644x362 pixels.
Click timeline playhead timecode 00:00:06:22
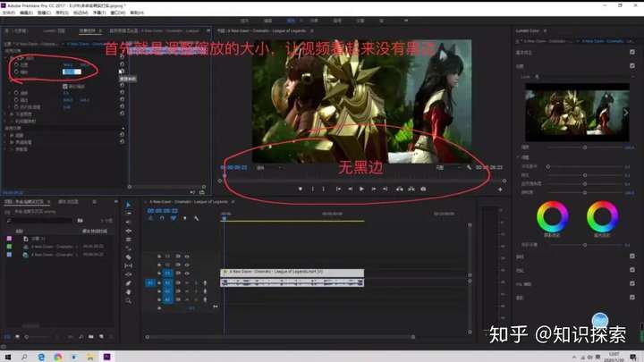(162, 211)
